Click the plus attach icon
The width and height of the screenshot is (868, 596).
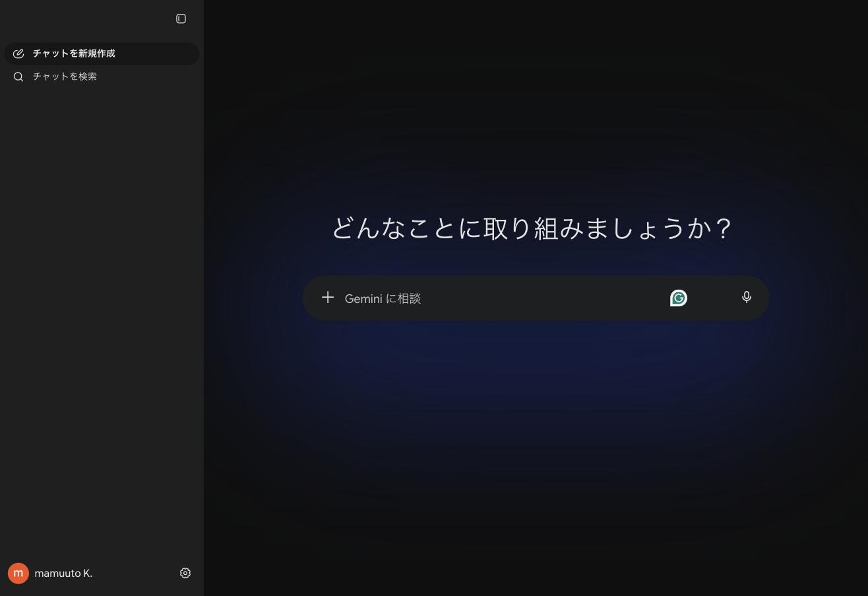328,298
